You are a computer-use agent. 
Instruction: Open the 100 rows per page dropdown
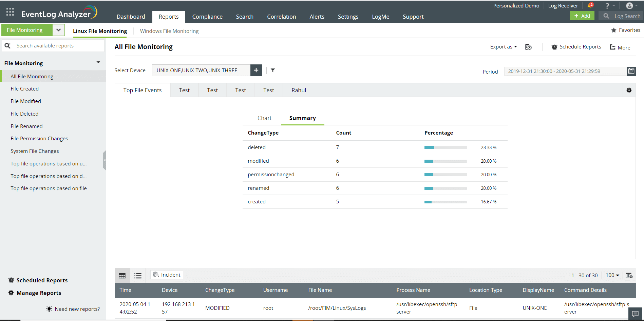click(612, 275)
